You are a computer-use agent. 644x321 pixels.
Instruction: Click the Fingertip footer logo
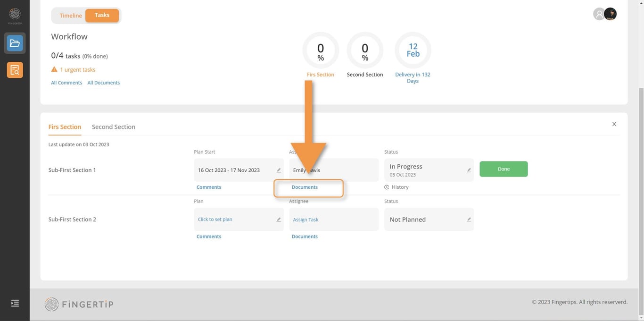(79, 304)
